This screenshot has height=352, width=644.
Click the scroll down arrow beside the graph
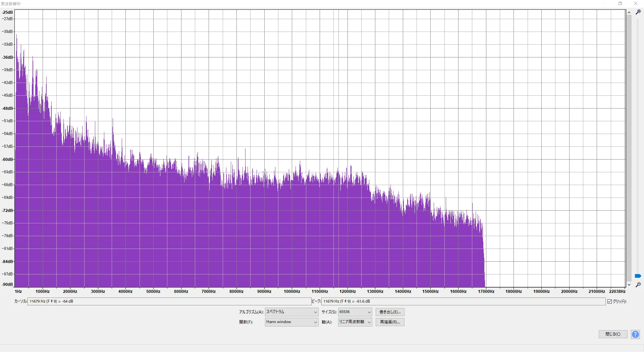(x=629, y=284)
